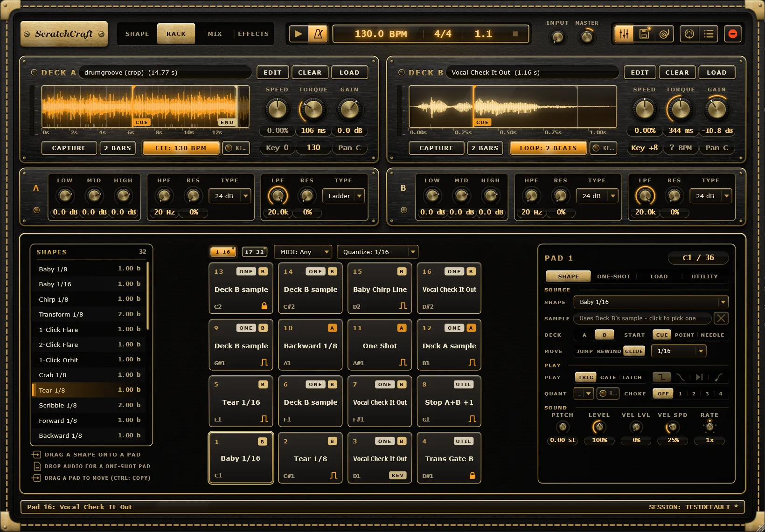The width and height of the screenshot is (765, 532).
Task: Open the Baby 1/16 shape dropdown
Action: pos(651,302)
